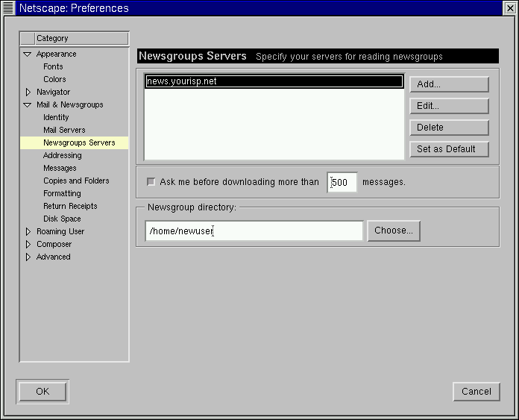Enable 'Ask me before downloading' checkbox
Image resolution: width=519 pixels, height=420 pixels.
point(151,182)
